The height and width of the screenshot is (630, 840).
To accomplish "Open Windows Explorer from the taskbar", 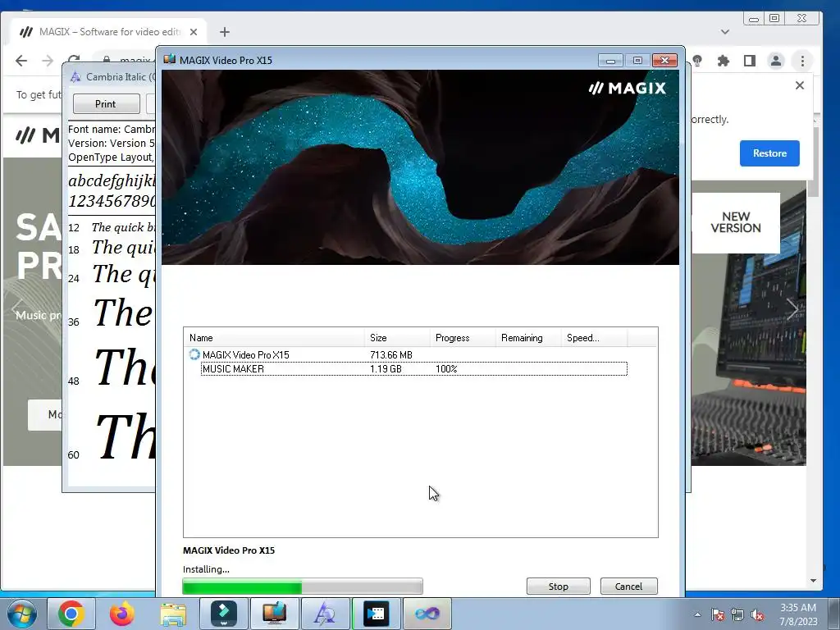I will pyautogui.click(x=173, y=614).
